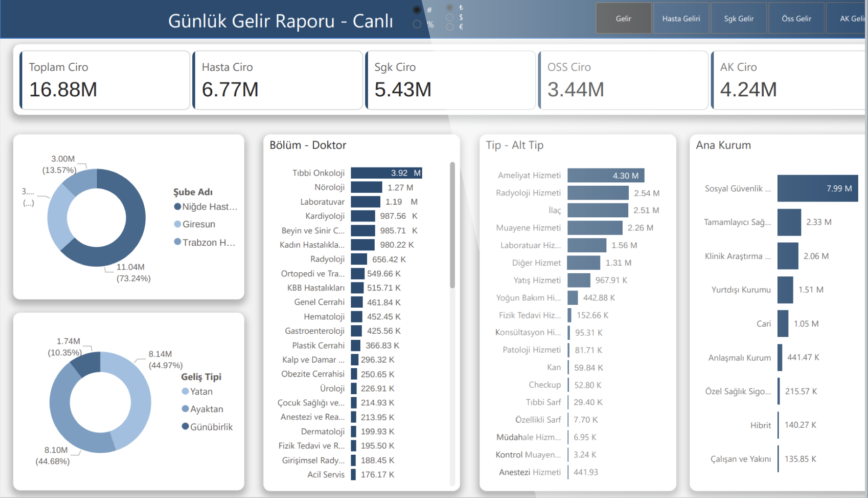Screen dimensions: 868x498
Task: Click the Günübirlik legend dot
Action: click(x=185, y=426)
